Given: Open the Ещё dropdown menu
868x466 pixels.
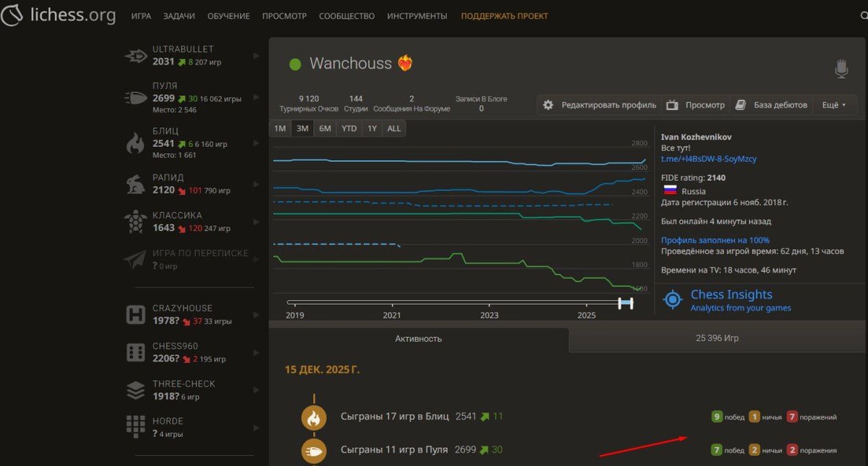Looking at the screenshot, I should [834, 105].
